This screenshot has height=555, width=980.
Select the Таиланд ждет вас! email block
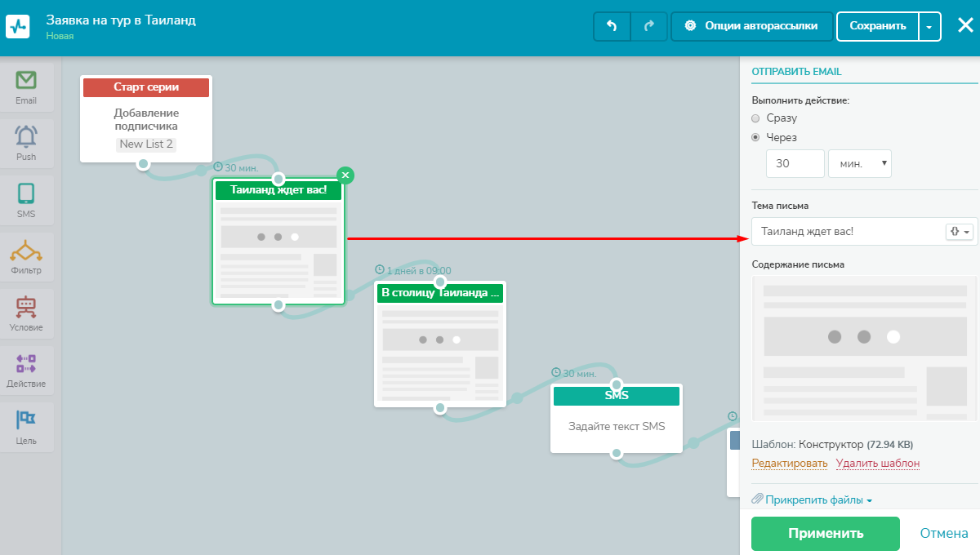coord(278,242)
